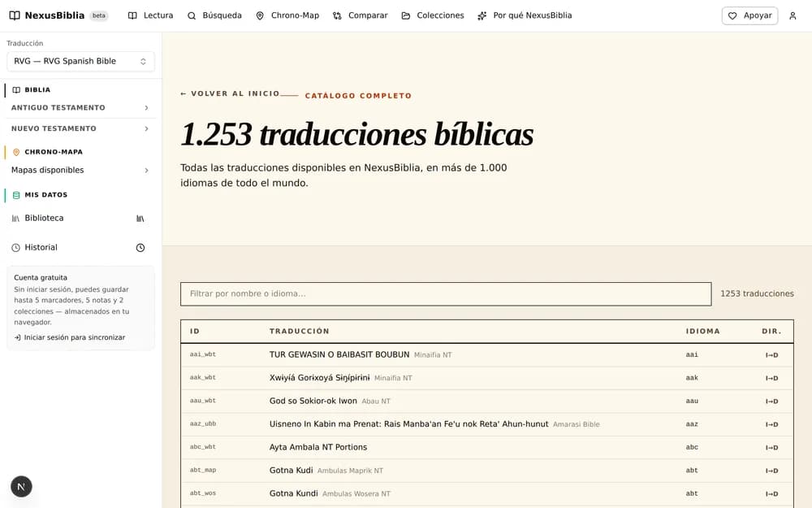The height and width of the screenshot is (508, 812).
Task: Expand Antiguo Testamento section
Action: click(x=80, y=108)
